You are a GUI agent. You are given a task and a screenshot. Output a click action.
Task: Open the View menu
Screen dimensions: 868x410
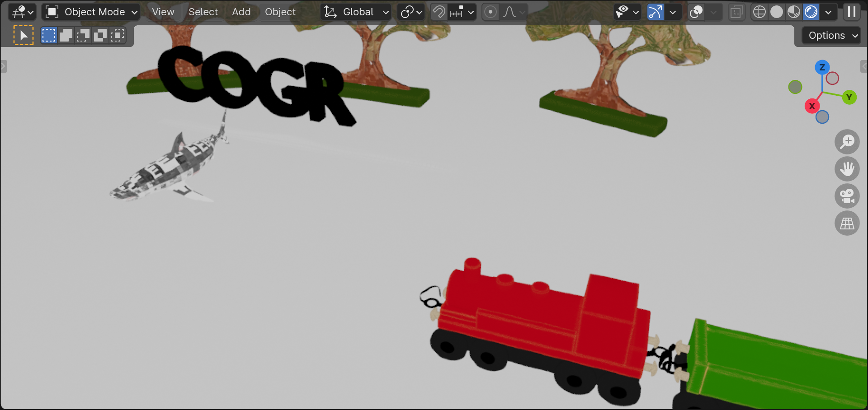[163, 12]
